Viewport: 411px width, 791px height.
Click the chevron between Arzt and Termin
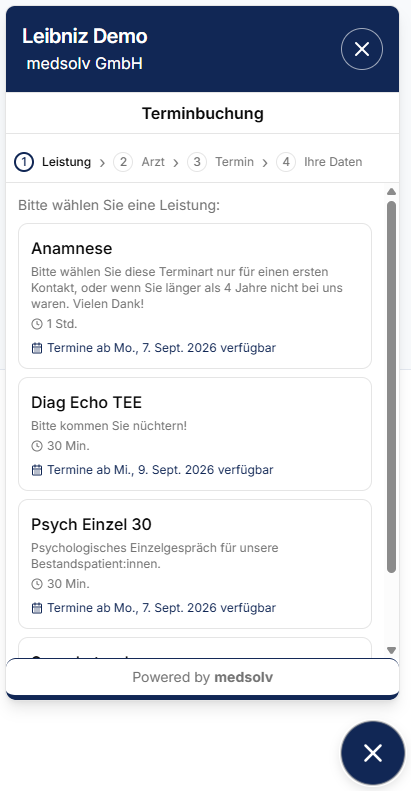[176, 163]
